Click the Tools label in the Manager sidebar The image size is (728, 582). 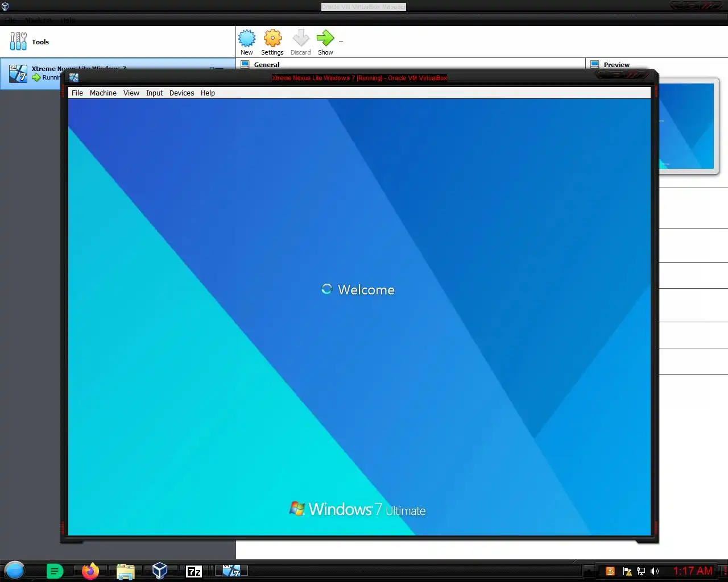coord(40,41)
